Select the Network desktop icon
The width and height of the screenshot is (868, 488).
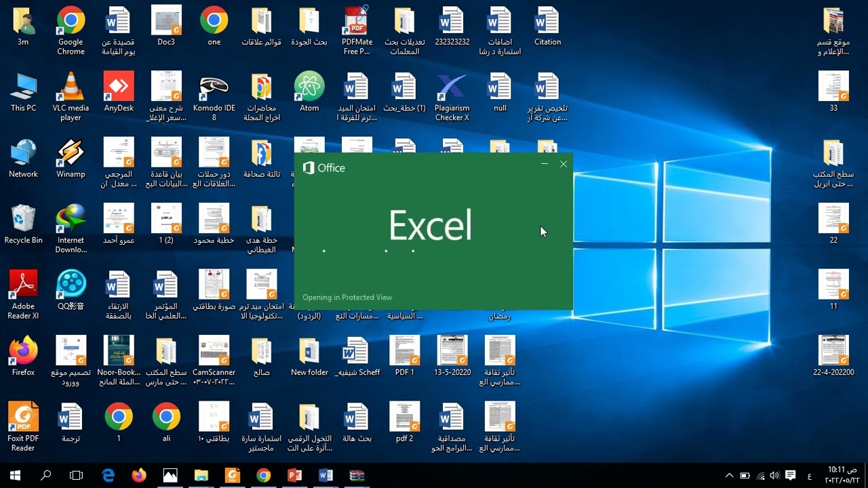pyautogui.click(x=23, y=158)
